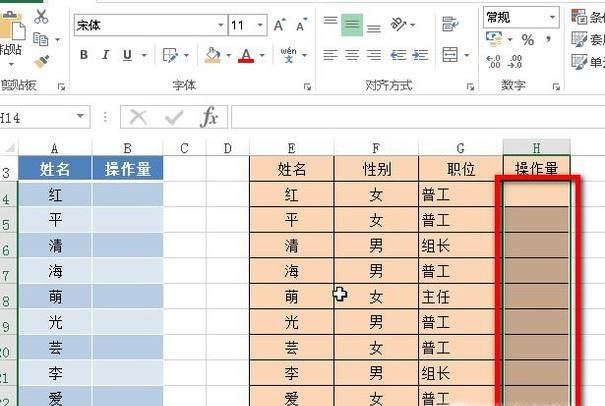Decrease font size with small A

[x=302, y=25]
